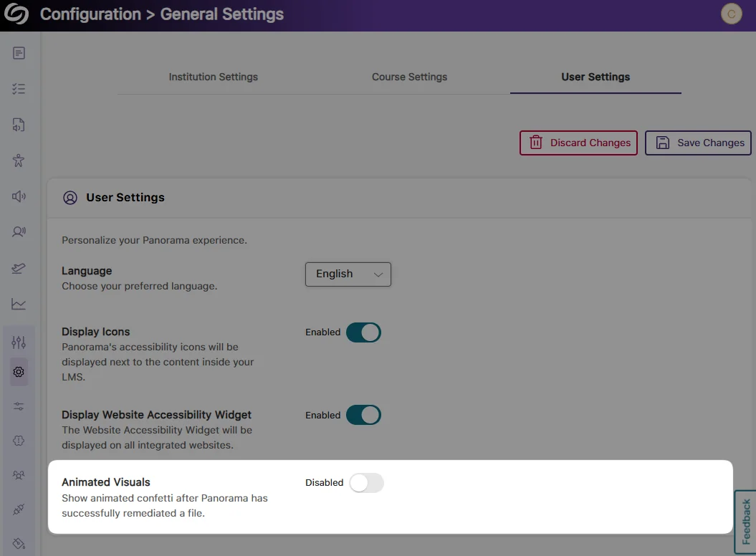
Task: Open the checklist icon in sidebar
Action: pos(19,89)
